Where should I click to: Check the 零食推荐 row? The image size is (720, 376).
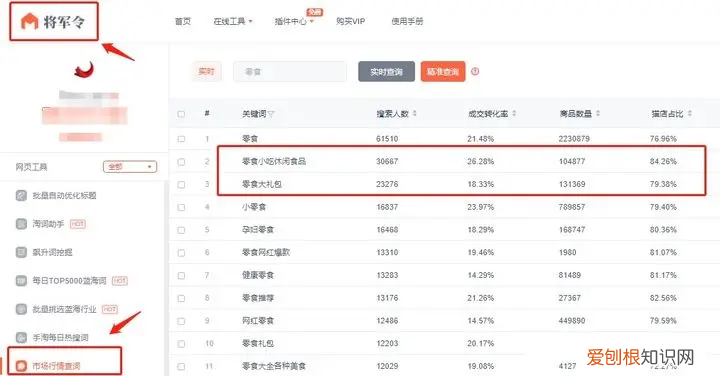tap(181, 298)
